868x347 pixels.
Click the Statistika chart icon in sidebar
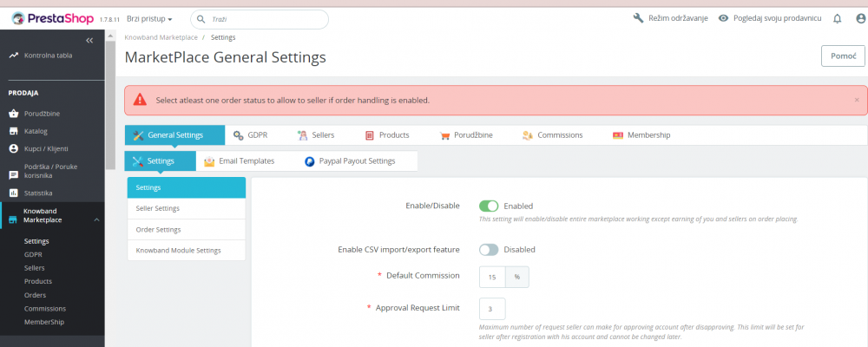[14, 193]
